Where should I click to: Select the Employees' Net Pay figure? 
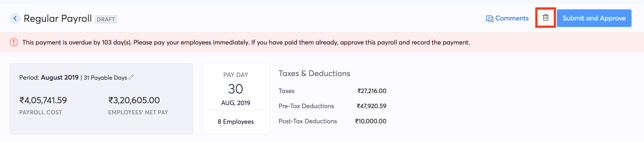[134, 100]
